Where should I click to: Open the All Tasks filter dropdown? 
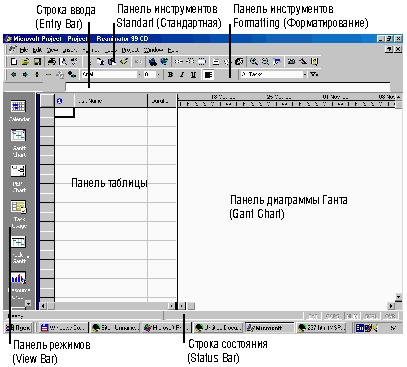305,75
